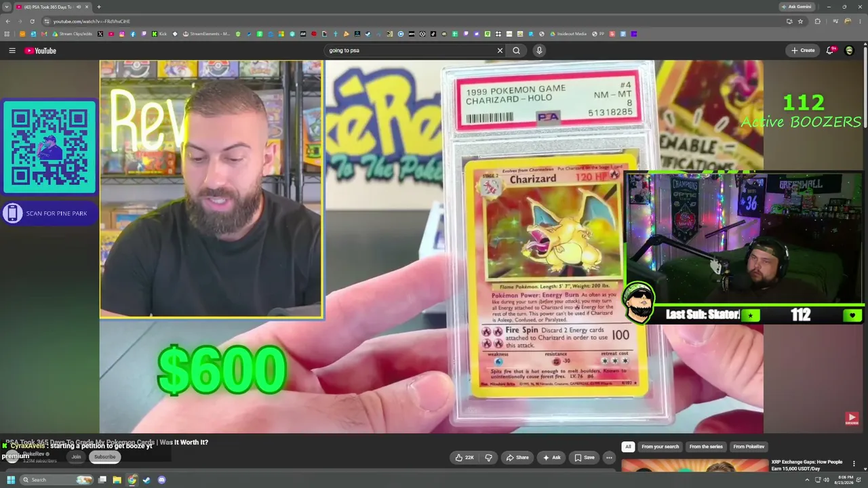Open the X bookmark in bookmarks bar
This screenshot has height=488, width=868.
click(x=100, y=34)
